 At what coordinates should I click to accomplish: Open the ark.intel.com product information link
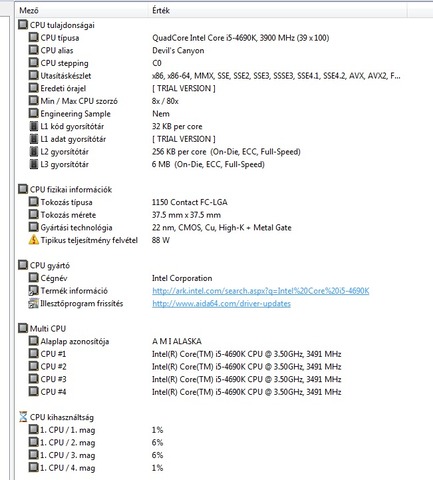pos(261,291)
